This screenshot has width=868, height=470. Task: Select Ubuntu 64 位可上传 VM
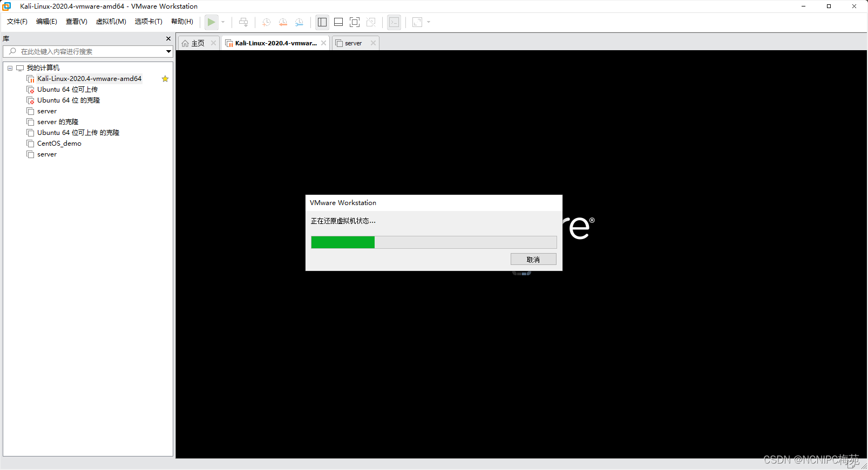click(x=67, y=90)
